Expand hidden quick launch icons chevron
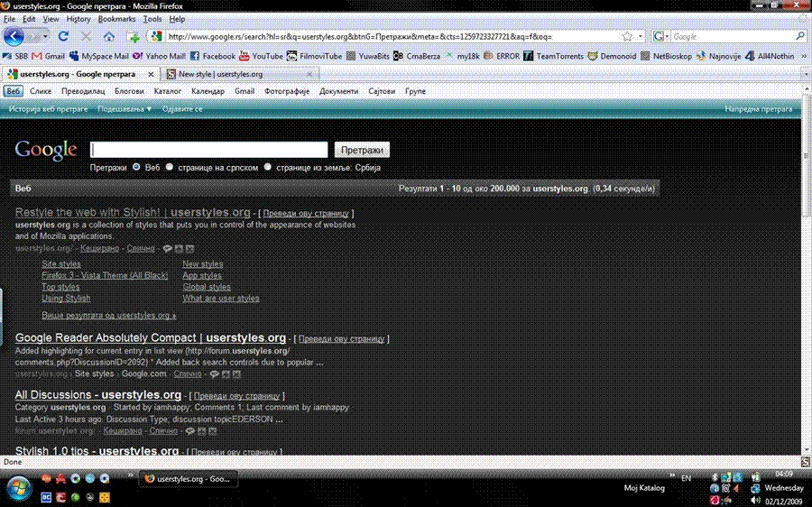 [x=131, y=475]
